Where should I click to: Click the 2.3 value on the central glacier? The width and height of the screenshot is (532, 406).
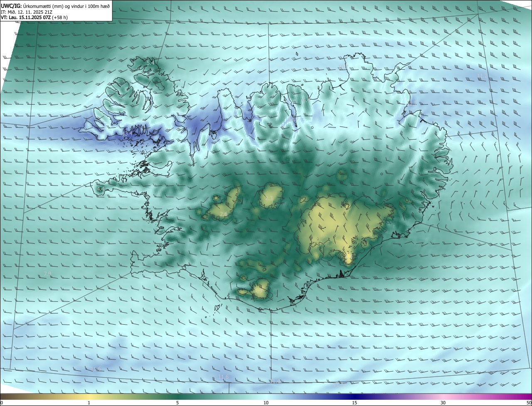[x=269, y=198]
